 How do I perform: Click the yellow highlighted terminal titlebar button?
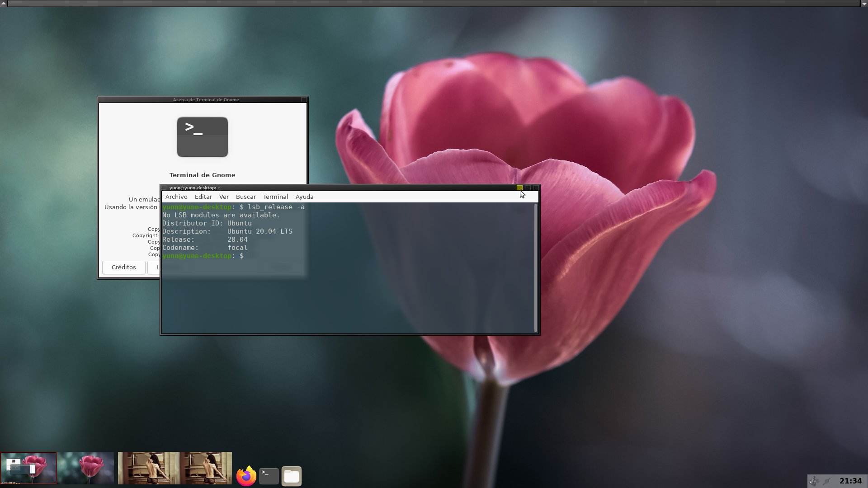click(519, 188)
